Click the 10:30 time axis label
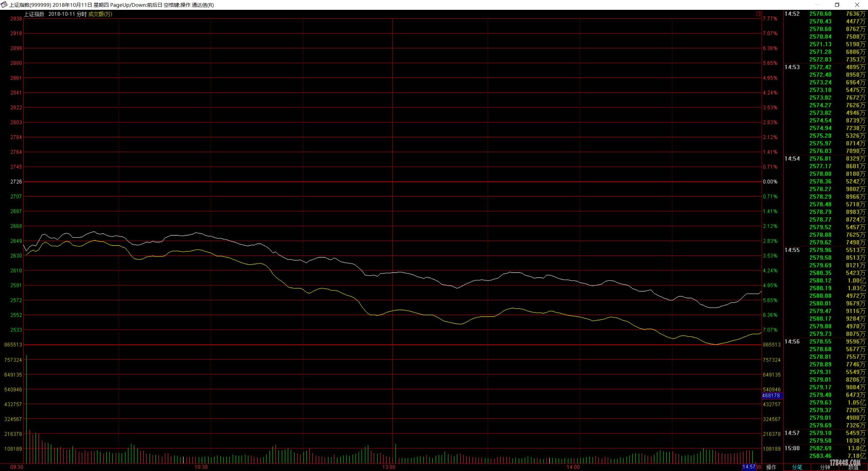Screen dimensions: 868x471 tap(201, 467)
